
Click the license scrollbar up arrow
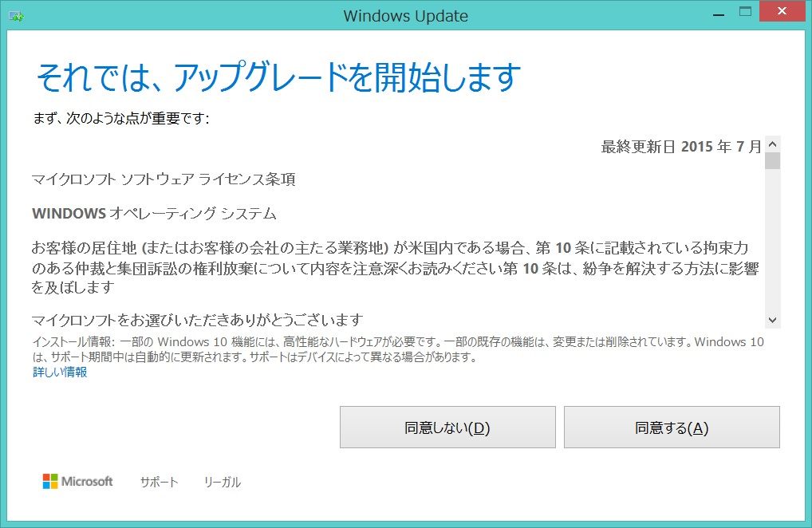772,144
